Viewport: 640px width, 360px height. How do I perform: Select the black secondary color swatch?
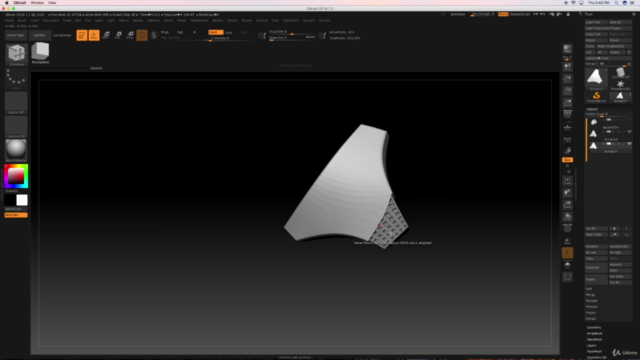click(x=10, y=200)
